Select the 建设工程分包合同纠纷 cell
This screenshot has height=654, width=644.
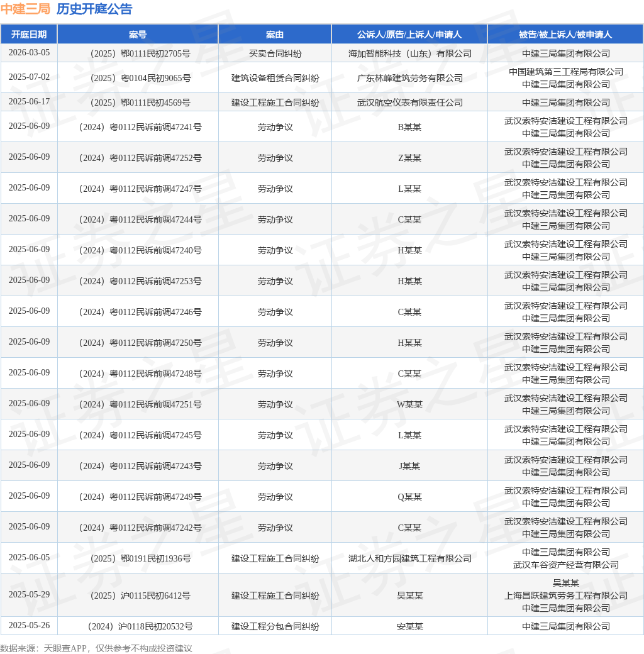point(275,626)
